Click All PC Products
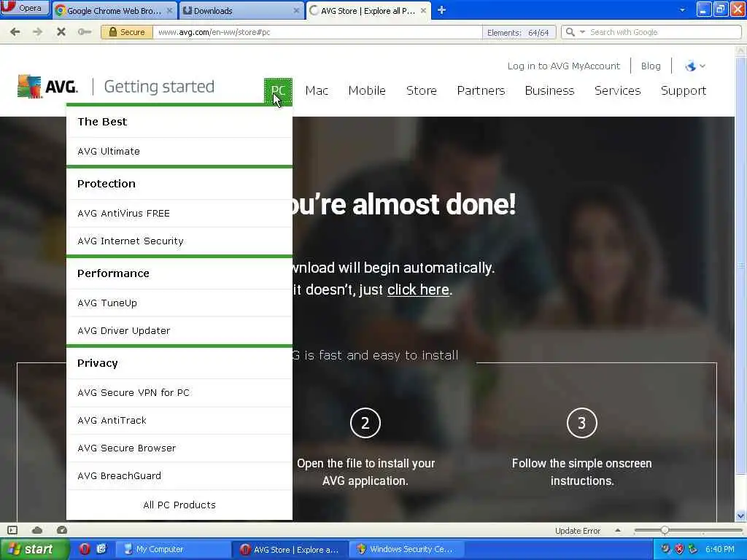The height and width of the screenshot is (560, 747). coord(179,505)
